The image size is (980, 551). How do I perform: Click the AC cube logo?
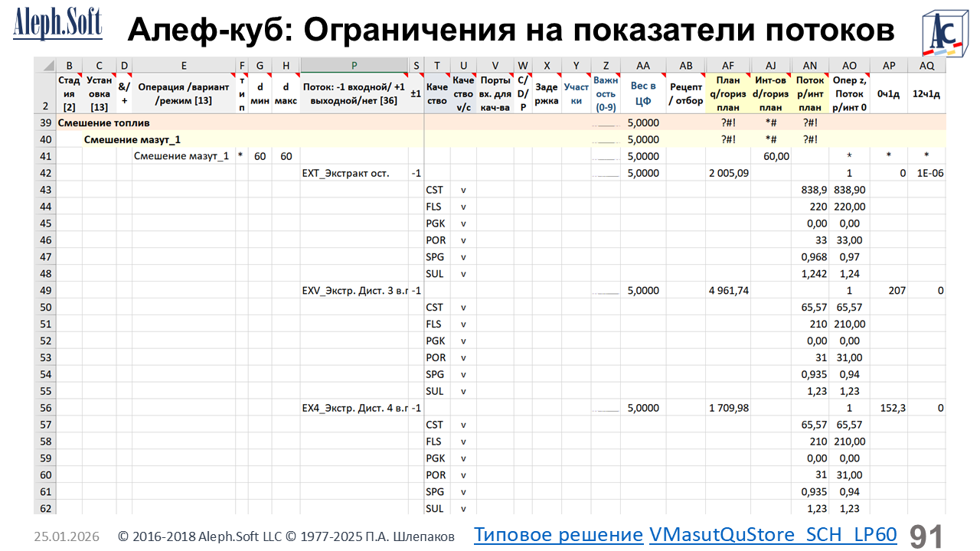943,33
